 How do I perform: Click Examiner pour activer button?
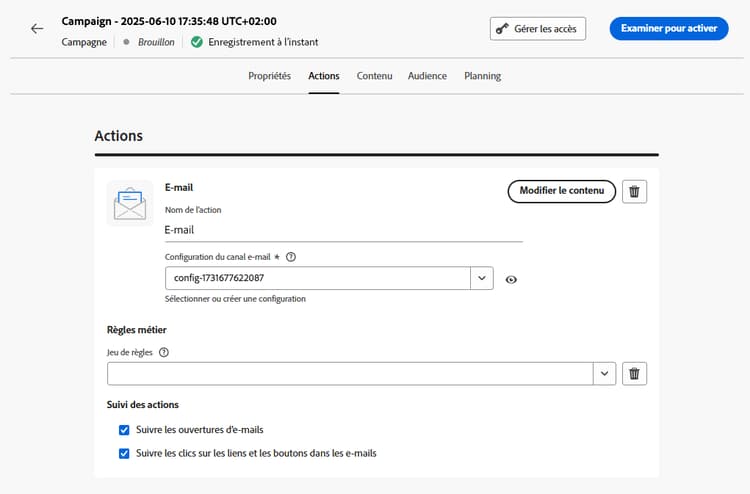[668, 28]
